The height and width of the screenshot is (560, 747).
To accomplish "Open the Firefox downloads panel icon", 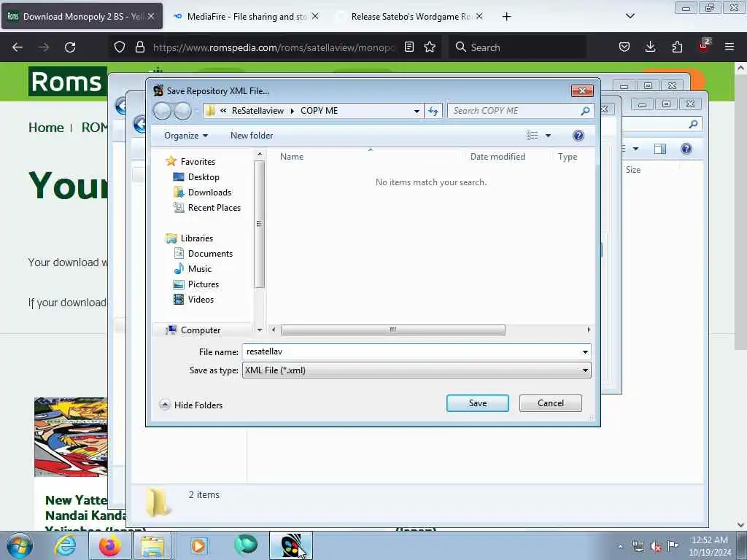I will point(650,47).
